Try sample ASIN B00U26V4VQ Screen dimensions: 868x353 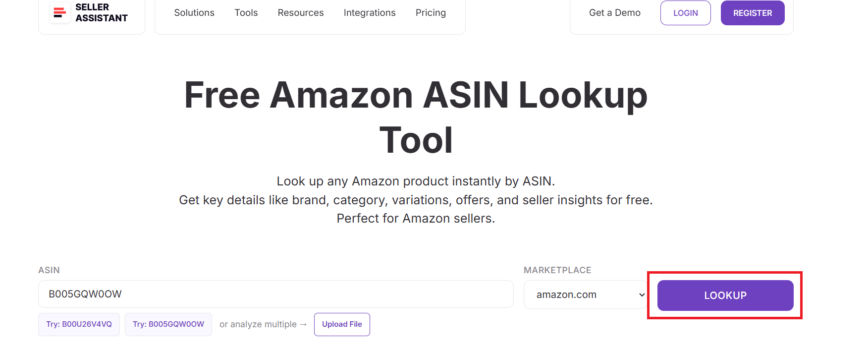pyautogui.click(x=79, y=324)
